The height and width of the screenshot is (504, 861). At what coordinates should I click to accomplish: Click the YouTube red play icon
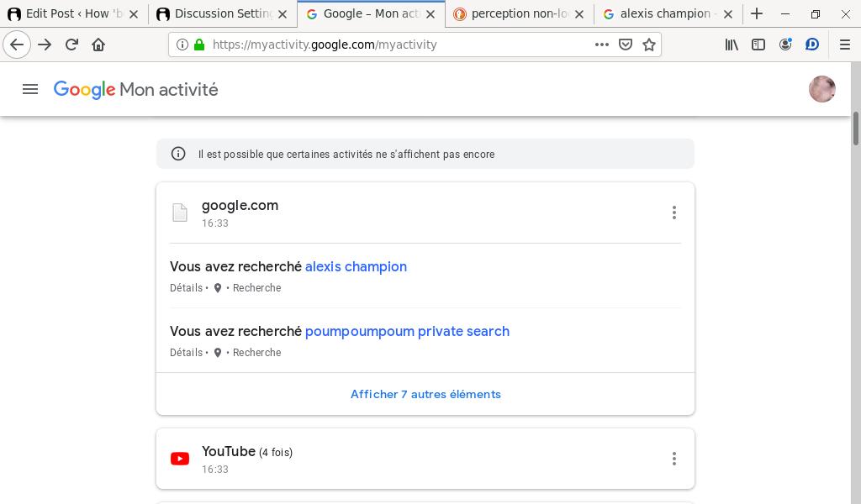[180, 459]
